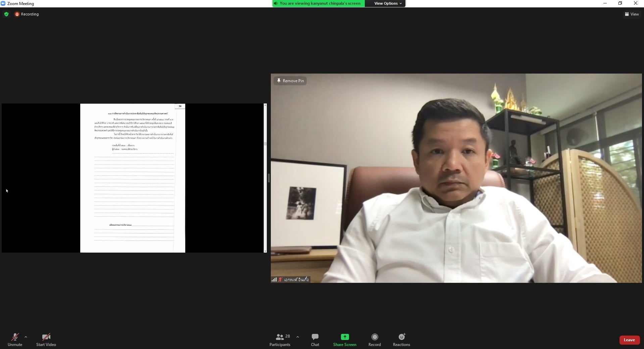Image resolution: width=644 pixels, height=349 pixels.
Task: Expand audio options arrow beside Unmute
Action: pos(26,337)
